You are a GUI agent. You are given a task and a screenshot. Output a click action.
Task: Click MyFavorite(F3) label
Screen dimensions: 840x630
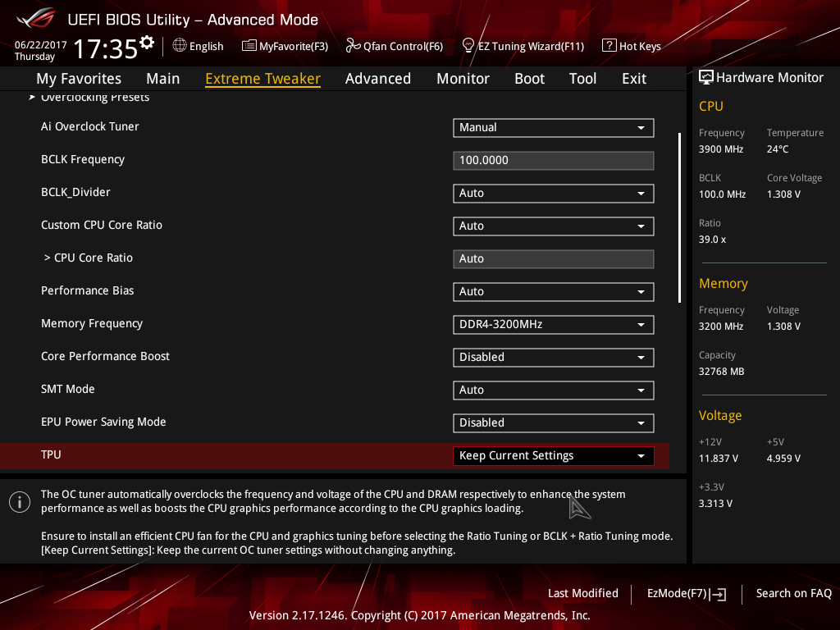pos(294,46)
